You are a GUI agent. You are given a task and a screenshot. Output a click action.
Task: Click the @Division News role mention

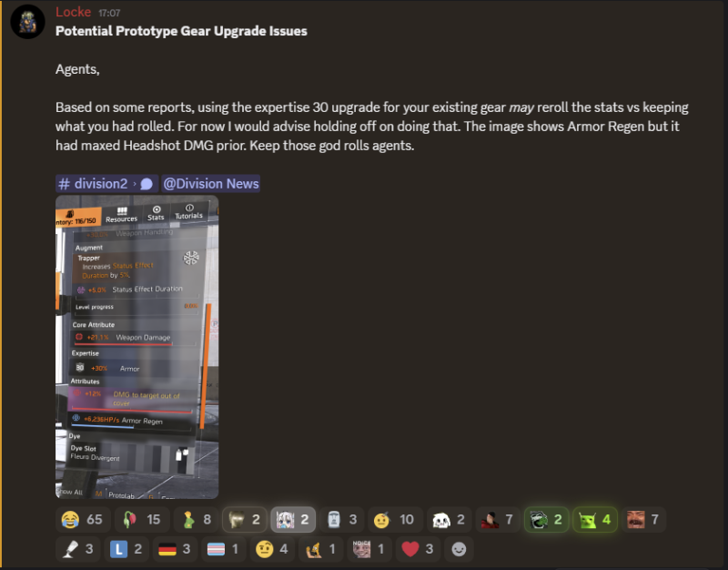point(211,184)
